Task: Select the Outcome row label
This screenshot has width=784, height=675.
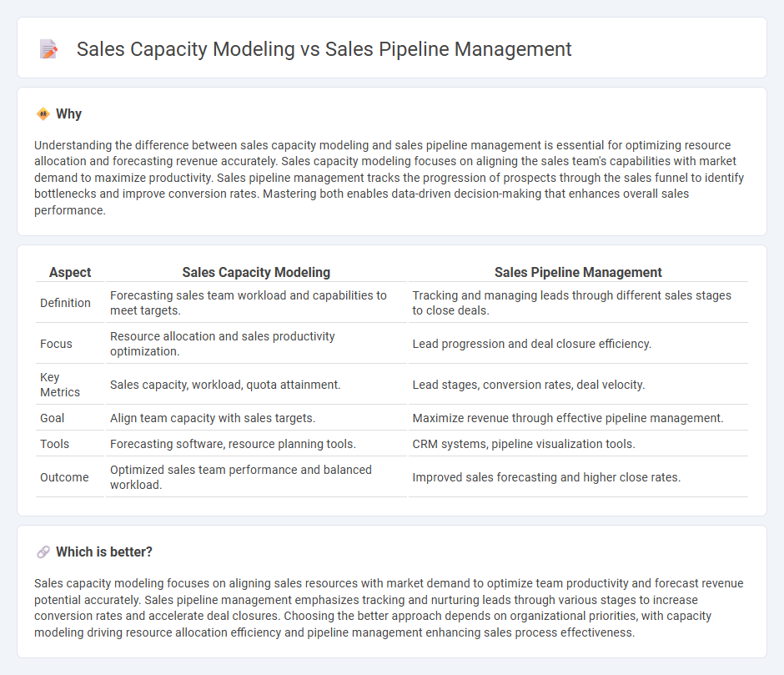Action: [x=64, y=477]
